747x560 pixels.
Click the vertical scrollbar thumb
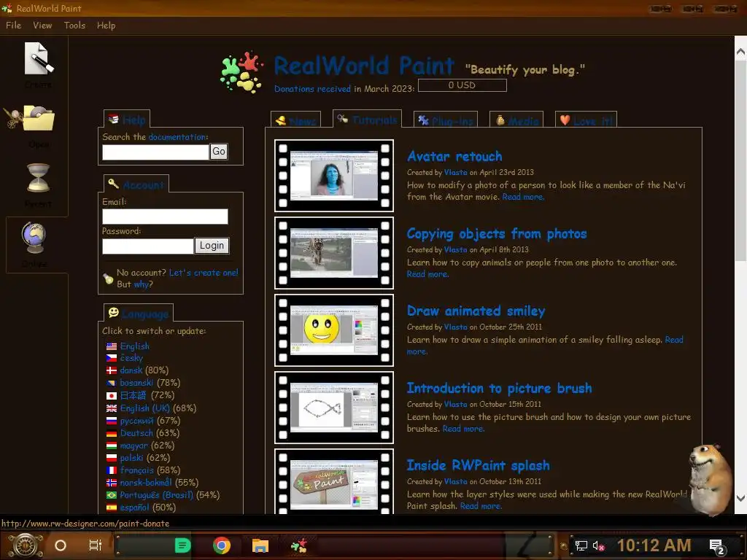(x=740, y=160)
